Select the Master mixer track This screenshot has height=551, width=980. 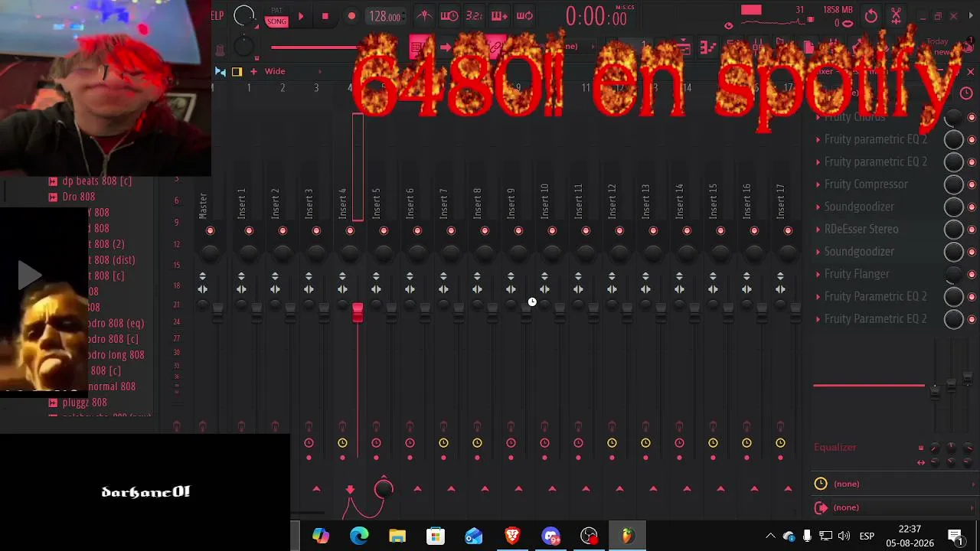(x=203, y=206)
